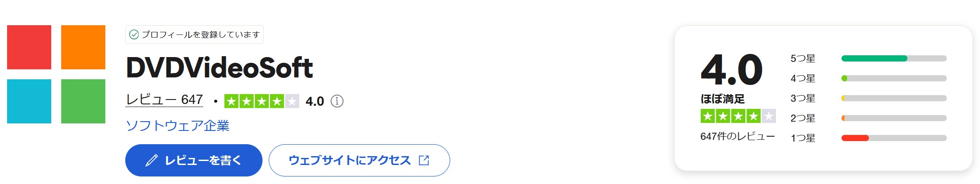This screenshot has width=980, height=184.
Task: Click the green star rating beside 4.0
Action: pos(262,101)
